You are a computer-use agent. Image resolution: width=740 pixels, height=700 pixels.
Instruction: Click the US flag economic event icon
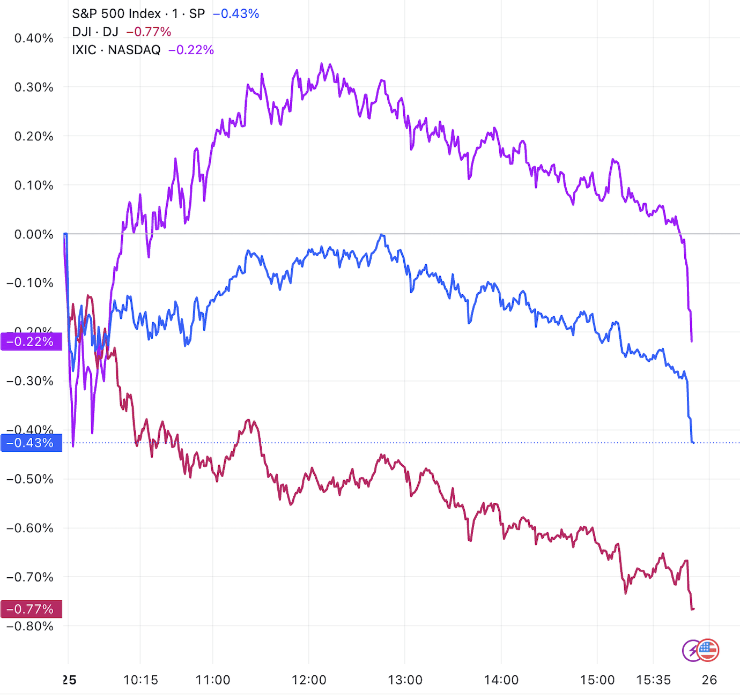coord(708,650)
